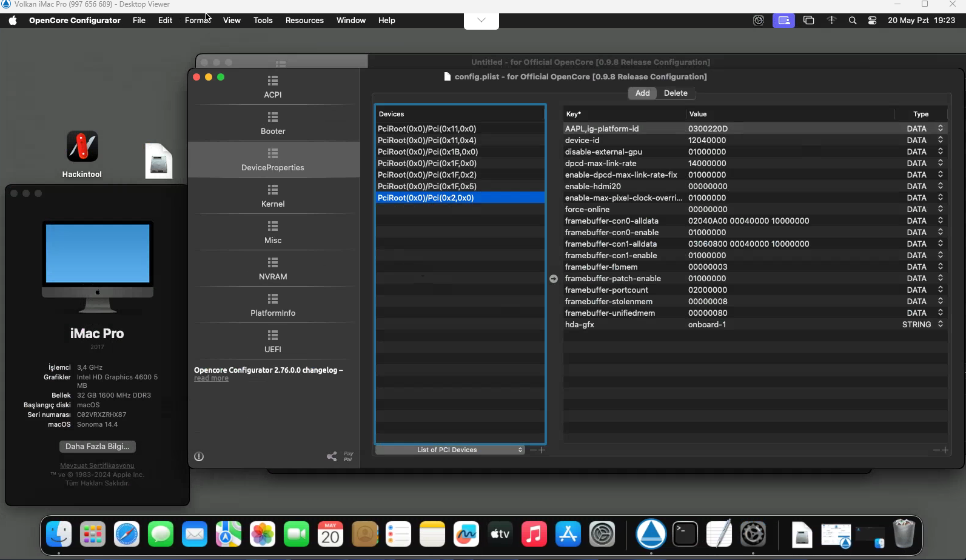Open the ACPI section in sidebar

273,87
